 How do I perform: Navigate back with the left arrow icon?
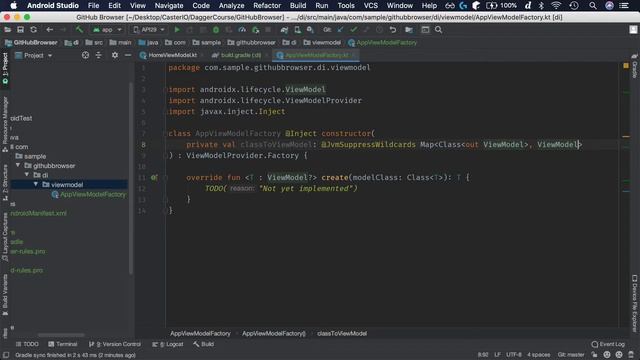50,30
